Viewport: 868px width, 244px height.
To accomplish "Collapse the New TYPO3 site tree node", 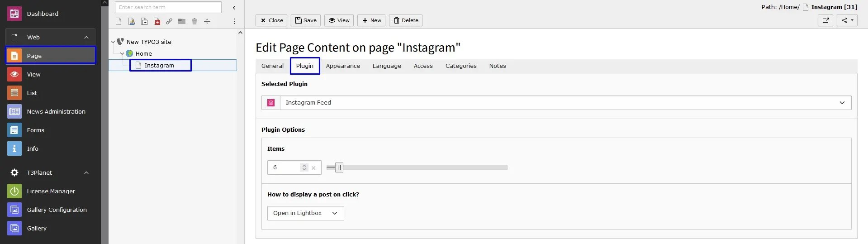I will (x=113, y=42).
